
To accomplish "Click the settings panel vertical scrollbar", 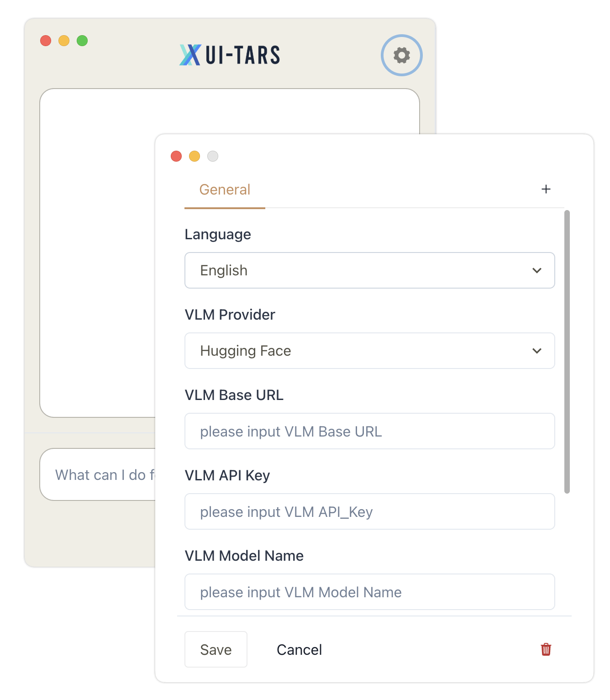I will point(567,352).
